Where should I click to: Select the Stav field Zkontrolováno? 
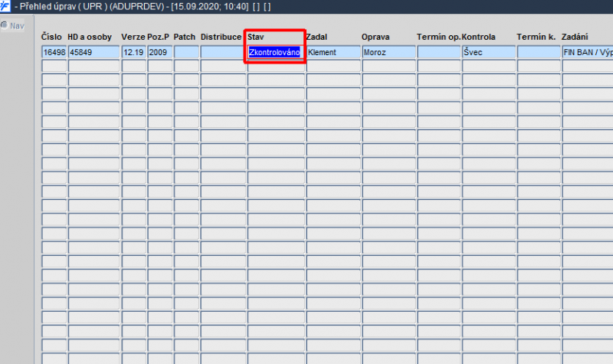pos(276,52)
